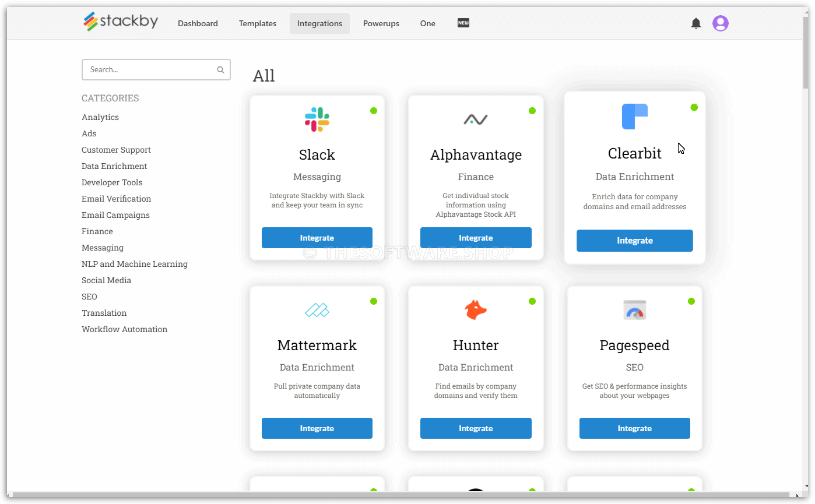Open the One tab
Image resolution: width=815 pixels, height=504 pixels.
click(428, 23)
